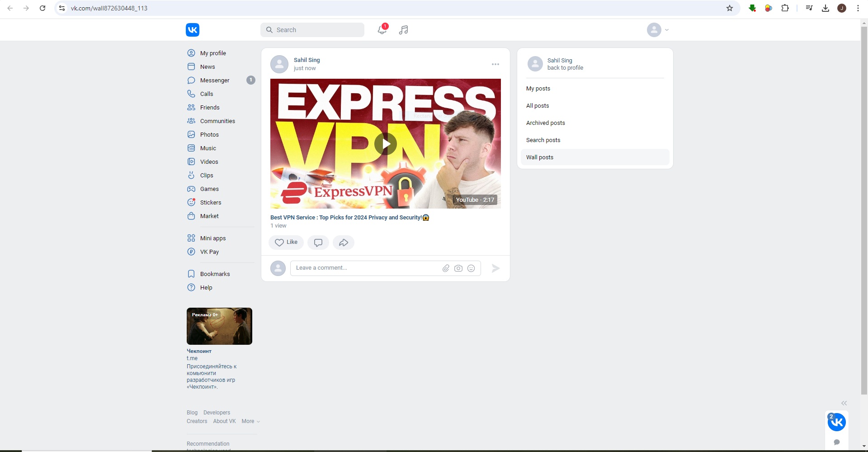
Task: Collapse the chat panel with double chevron
Action: tap(844, 403)
